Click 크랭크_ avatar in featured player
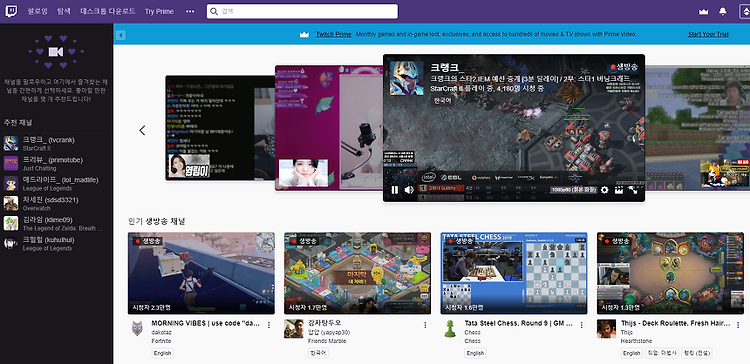Viewport: 750px width, 364px height. (406, 78)
